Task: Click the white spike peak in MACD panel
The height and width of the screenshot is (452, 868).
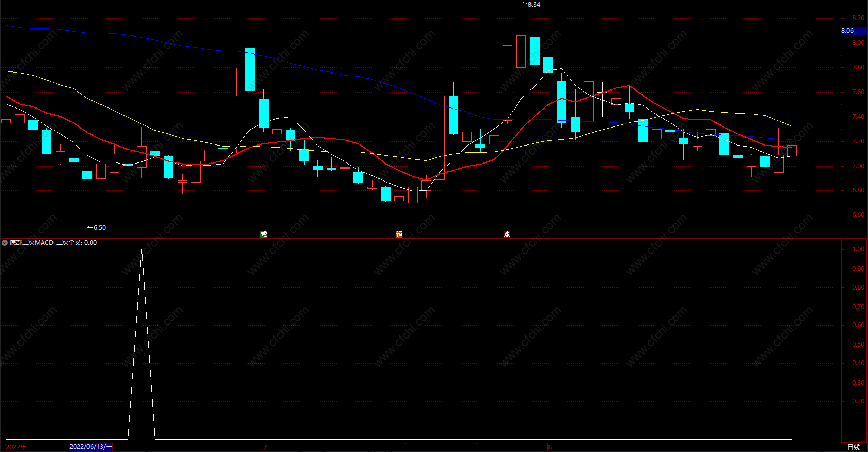Action: 141,251
